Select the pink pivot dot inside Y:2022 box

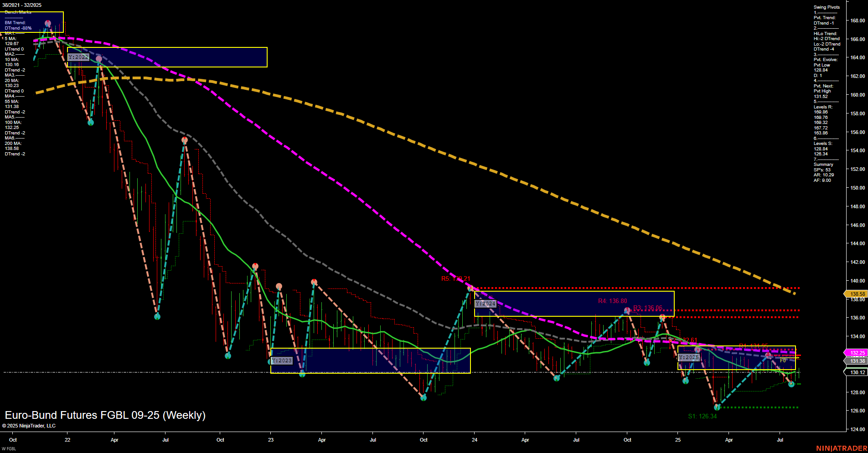tap(98, 58)
